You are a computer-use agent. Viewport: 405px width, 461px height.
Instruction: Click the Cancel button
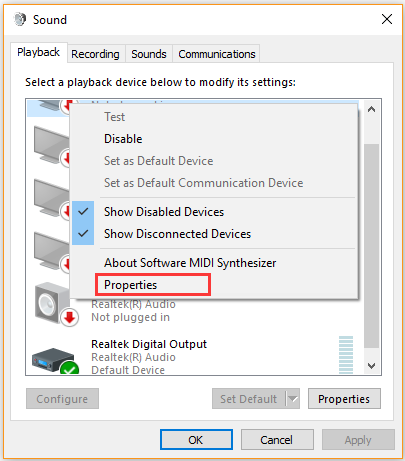(277, 440)
